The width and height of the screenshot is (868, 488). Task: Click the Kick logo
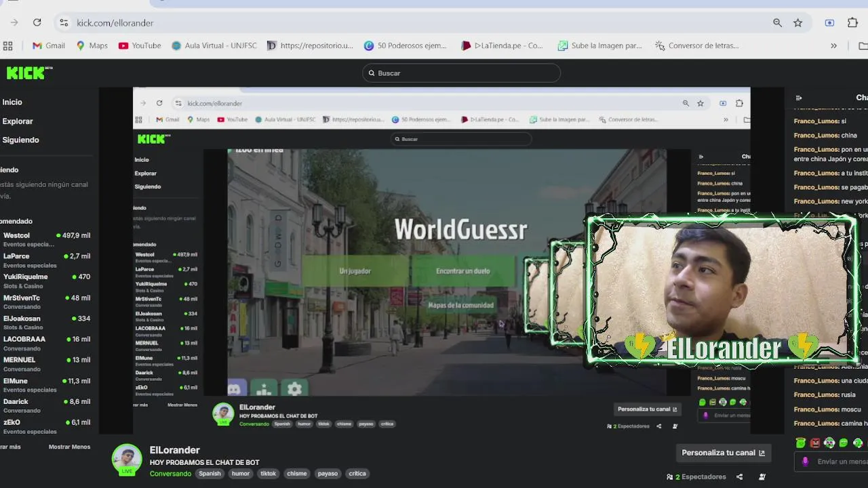tap(29, 73)
